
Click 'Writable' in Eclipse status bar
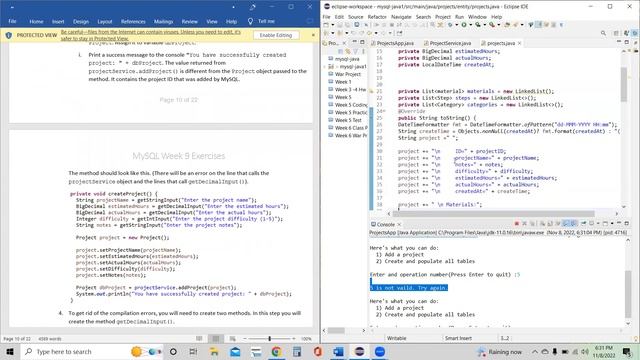pos(396,338)
